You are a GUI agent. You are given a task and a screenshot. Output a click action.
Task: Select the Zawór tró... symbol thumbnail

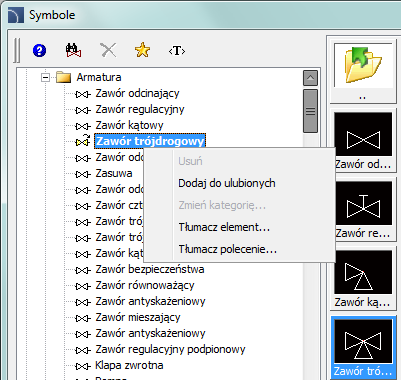[x=363, y=348]
